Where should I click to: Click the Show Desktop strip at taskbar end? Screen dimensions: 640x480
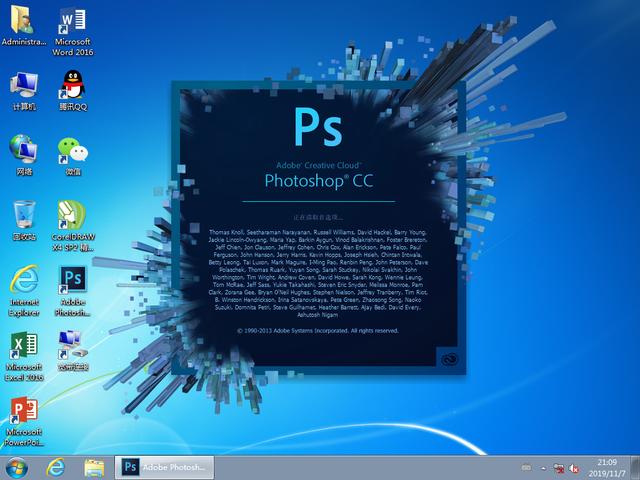[x=635, y=468]
